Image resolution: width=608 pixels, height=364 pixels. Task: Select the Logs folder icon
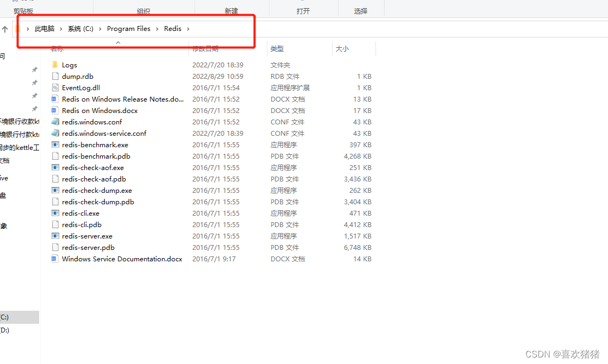click(x=55, y=65)
